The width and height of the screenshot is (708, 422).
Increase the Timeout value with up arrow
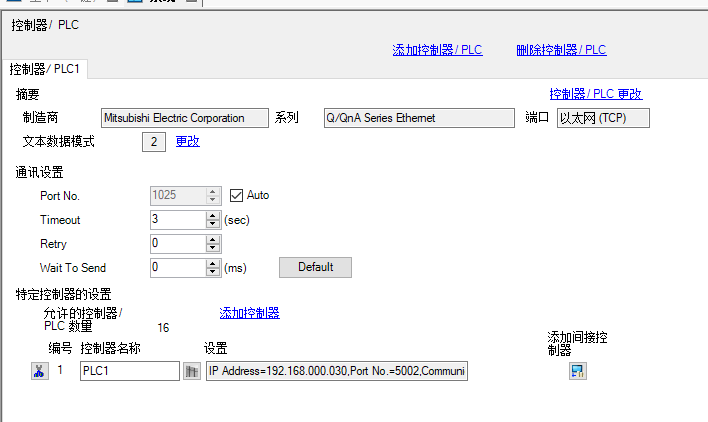tap(212, 215)
